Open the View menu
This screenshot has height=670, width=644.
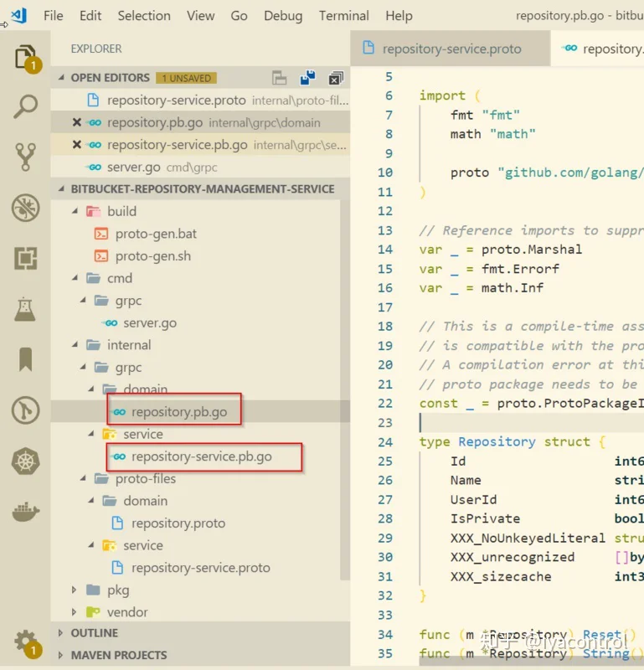click(200, 16)
